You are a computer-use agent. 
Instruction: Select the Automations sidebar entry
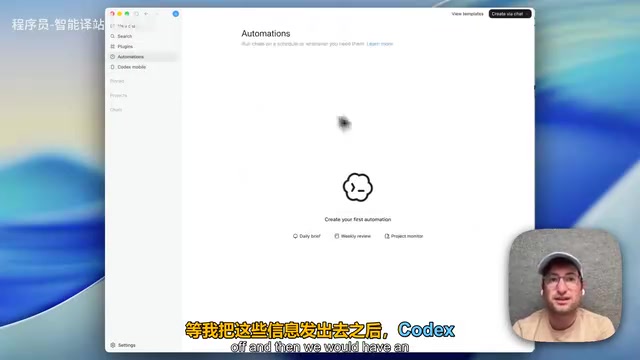143,57
